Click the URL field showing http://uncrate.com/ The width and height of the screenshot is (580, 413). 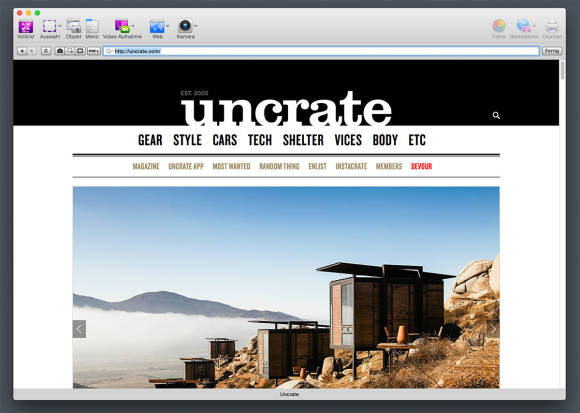321,51
